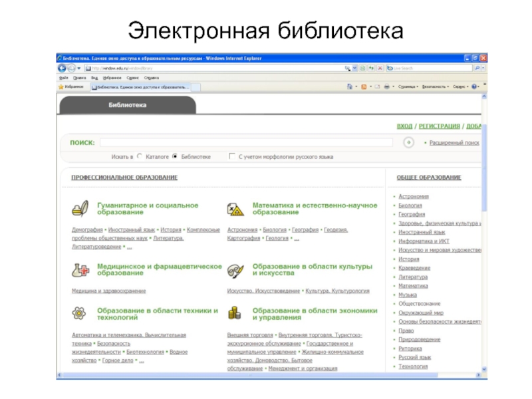
Task: Click the Избранное star favorites button
Action: 71,87
